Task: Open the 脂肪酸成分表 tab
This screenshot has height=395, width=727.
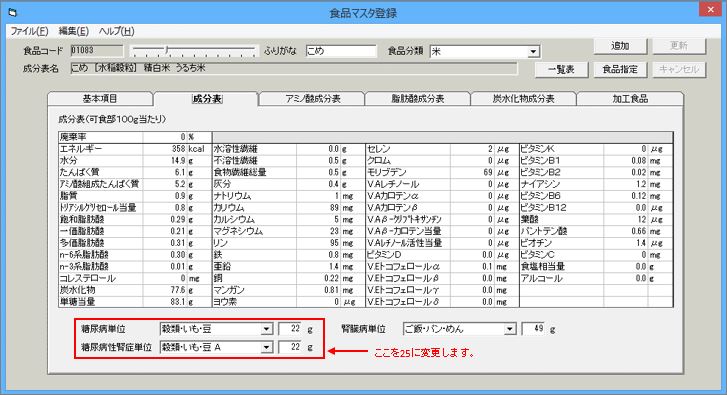Action: 418,99
